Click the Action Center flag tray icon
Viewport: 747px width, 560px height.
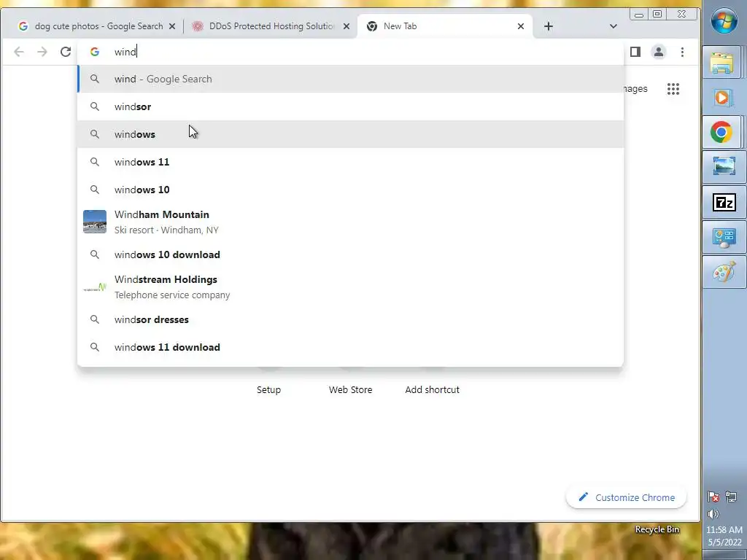pos(713,497)
